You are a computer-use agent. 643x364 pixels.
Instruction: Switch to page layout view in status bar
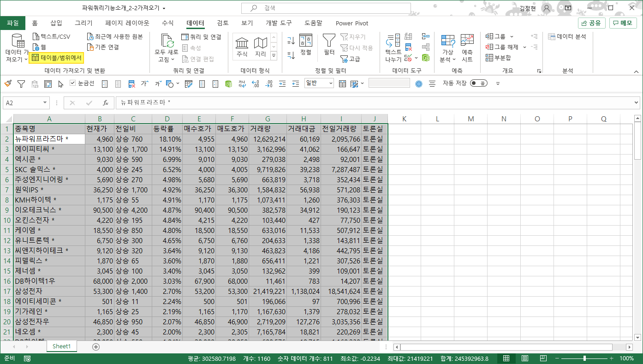[x=524, y=358]
